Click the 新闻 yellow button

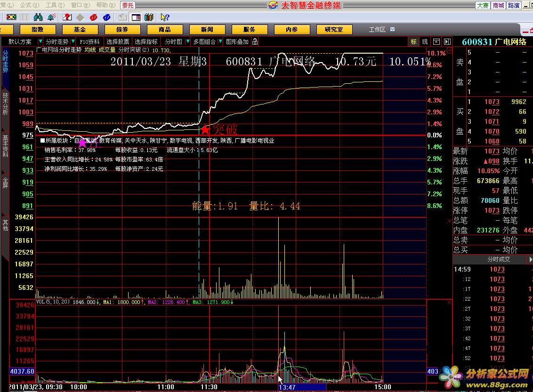coord(207,30)
